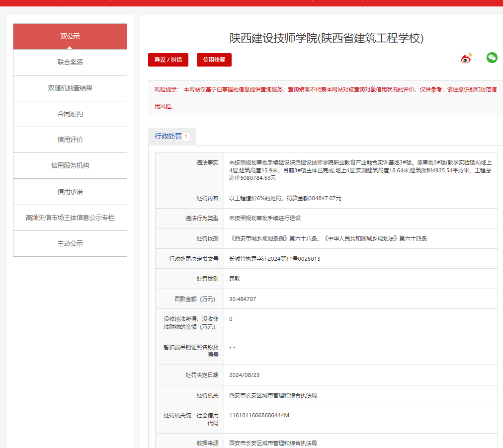Select 信用承诺 from the sidebar

[70, 192]
